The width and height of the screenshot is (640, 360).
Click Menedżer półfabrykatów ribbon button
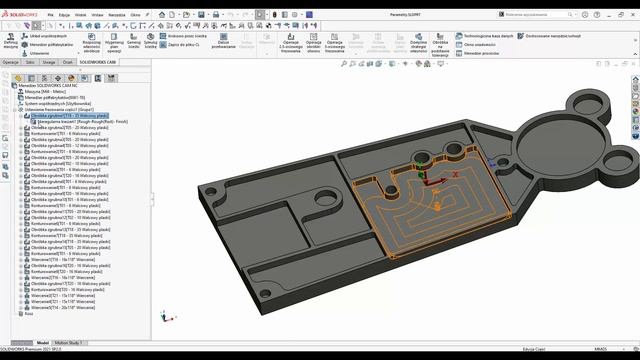coord(47,45)
